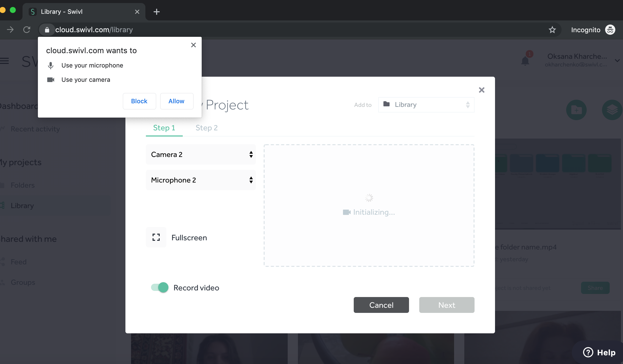Select the Step 1 tab
623x364 pixels.
pyautogui.click(x=164, y=128)
